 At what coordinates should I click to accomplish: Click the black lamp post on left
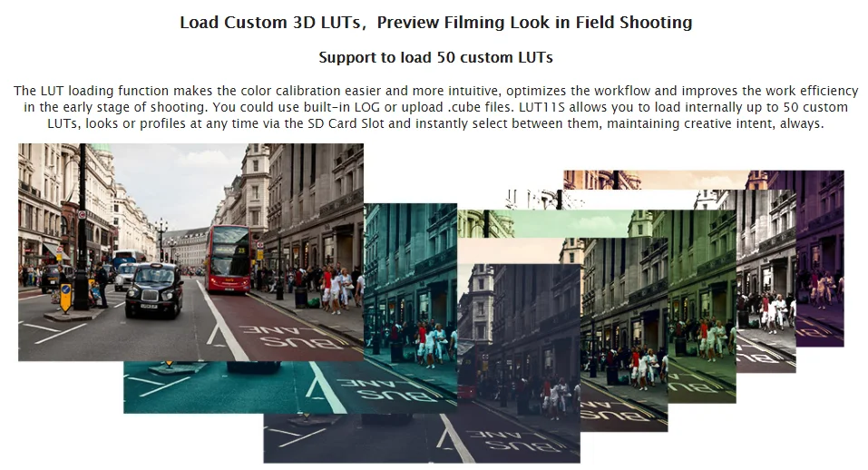pos(82,227)
